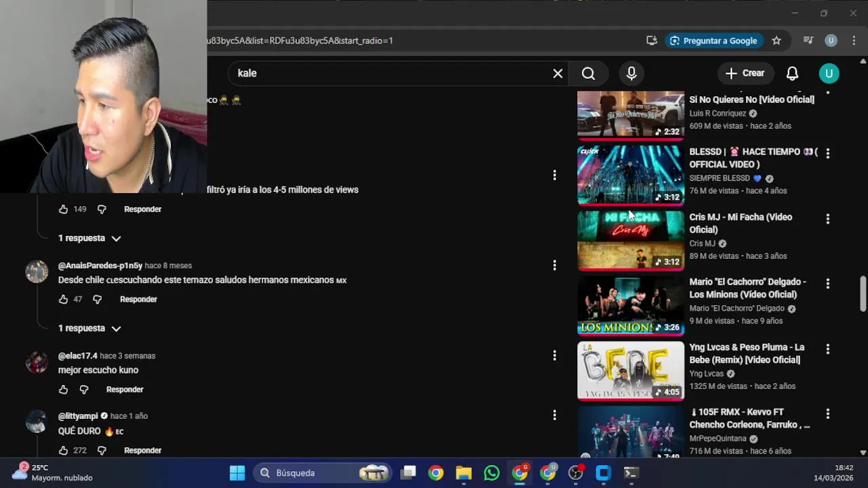The width and height of the screenshot is (868, 488).
Task: Open OBS Studio from the taskbar
Action: pyautogui.click(x=576, y=473)
